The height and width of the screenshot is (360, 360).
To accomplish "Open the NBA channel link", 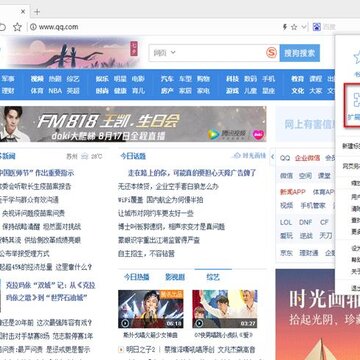I will point(55,90).
